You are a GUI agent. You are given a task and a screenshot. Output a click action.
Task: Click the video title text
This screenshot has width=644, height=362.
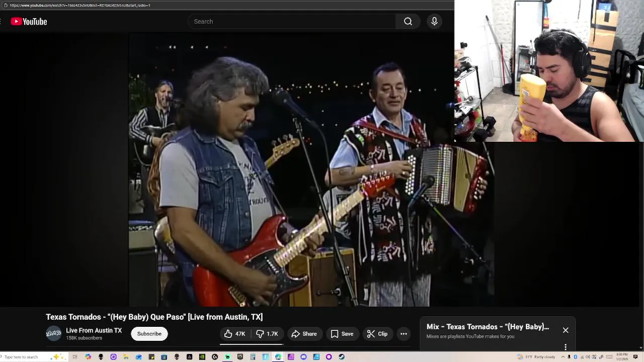(x=154, y=317)
